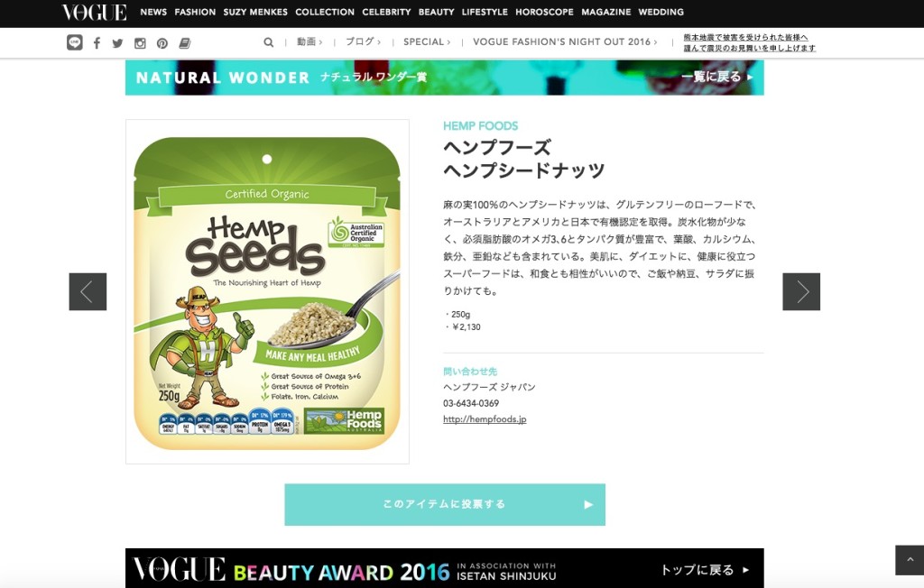Click the Hemp Seeds product image
The height and width of the screenshot is (588, 924).
(267, 292)
